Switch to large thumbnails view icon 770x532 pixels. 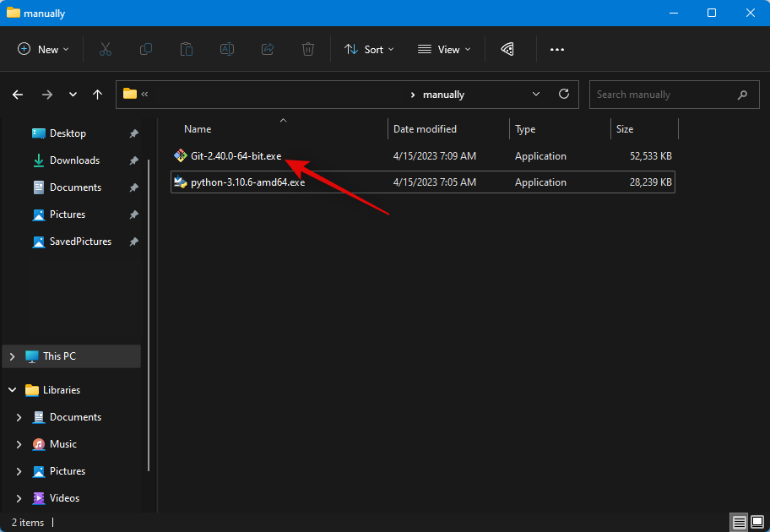[756, 523]
